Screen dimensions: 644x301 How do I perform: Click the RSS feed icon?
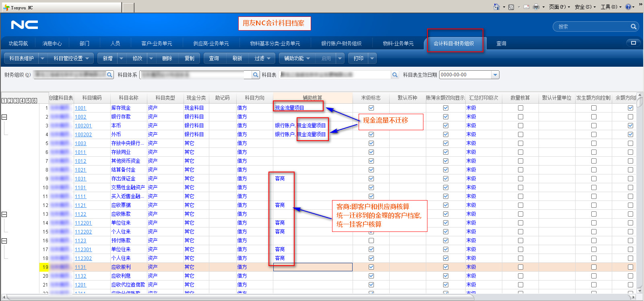(511, 7)
